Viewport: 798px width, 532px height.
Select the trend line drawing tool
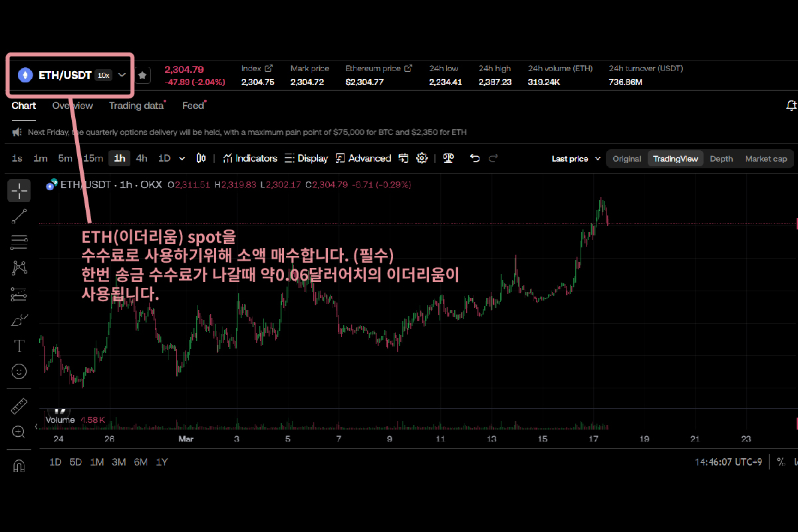coord(19,215)
